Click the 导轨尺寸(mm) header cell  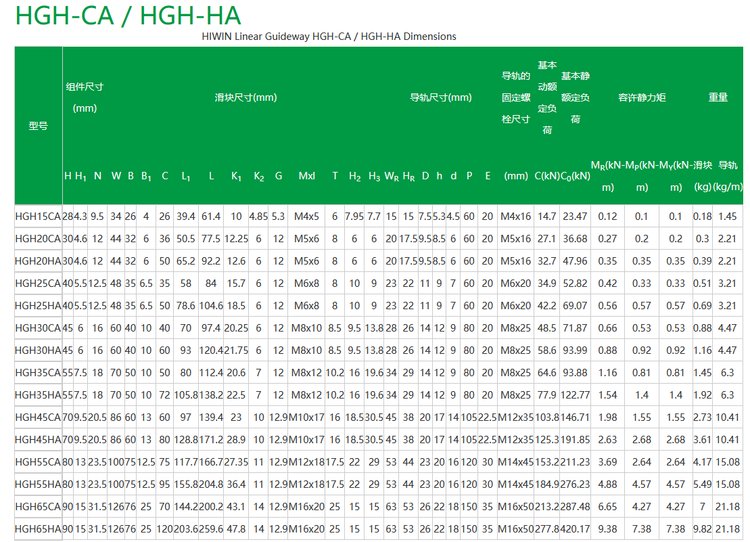[x=440, y=97]
